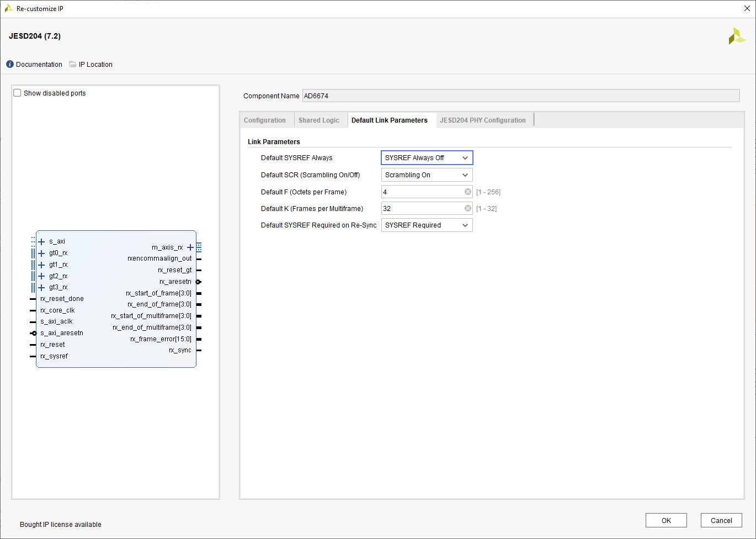This screenshot has width=756, height=539.
Task: Open Default SYSREF Required on Re-Sync dropdown
Action: pos(427,225)
